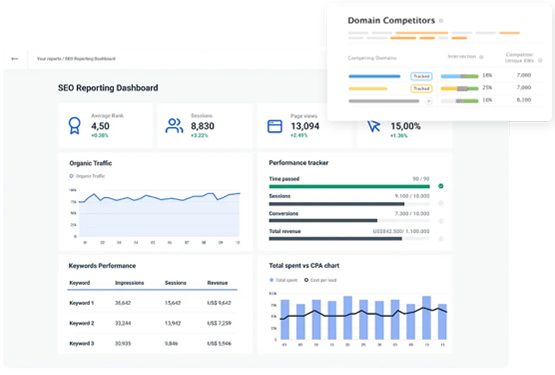Click status circle next to Conversions progress bar
Viewport: 555px width, 375px height.
coord(441,221)
